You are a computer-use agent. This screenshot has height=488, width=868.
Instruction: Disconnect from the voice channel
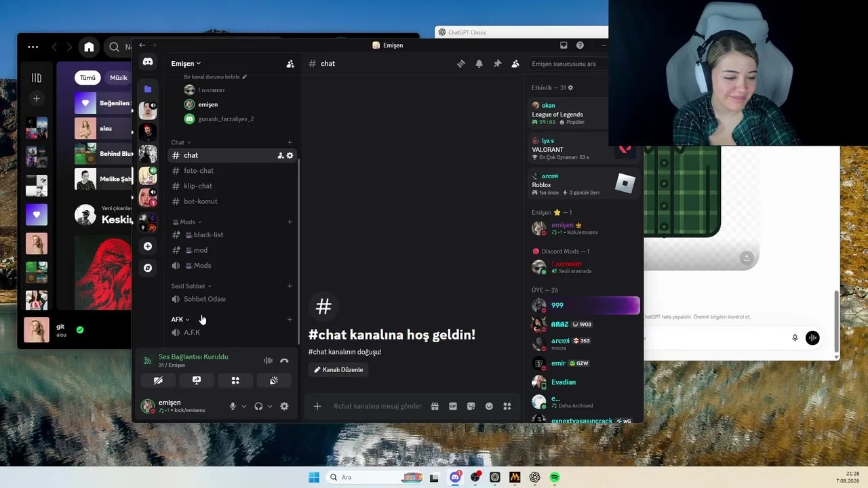point(284,361)
